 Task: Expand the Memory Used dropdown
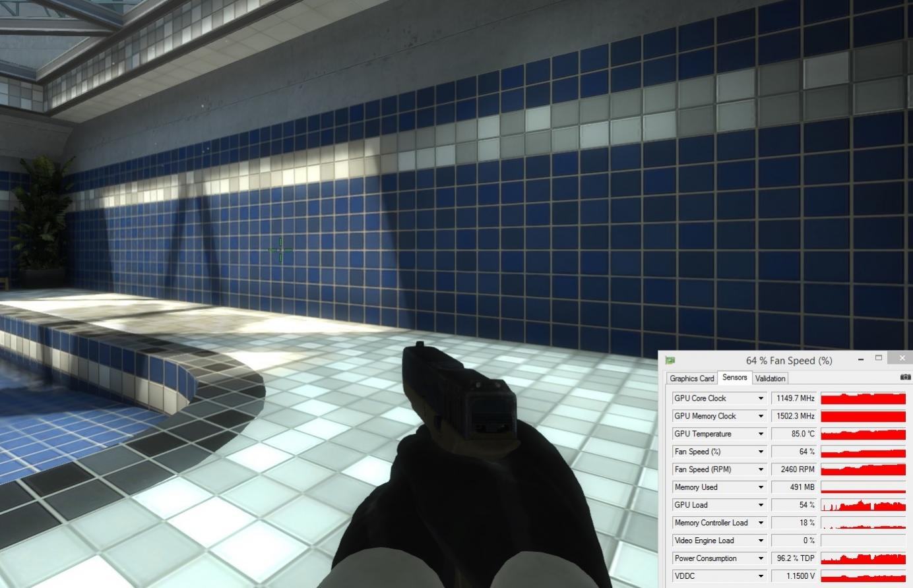click(761, 487)
